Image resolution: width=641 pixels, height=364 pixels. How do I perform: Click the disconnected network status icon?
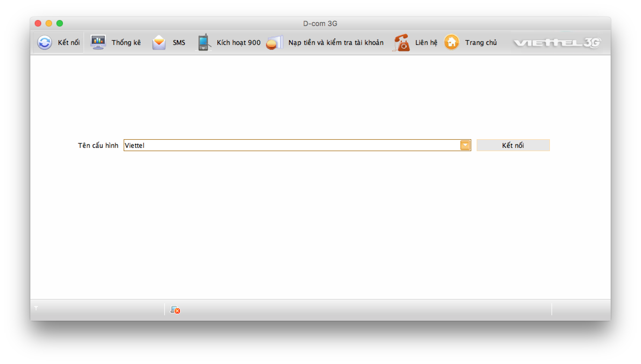tap(175, 310)
